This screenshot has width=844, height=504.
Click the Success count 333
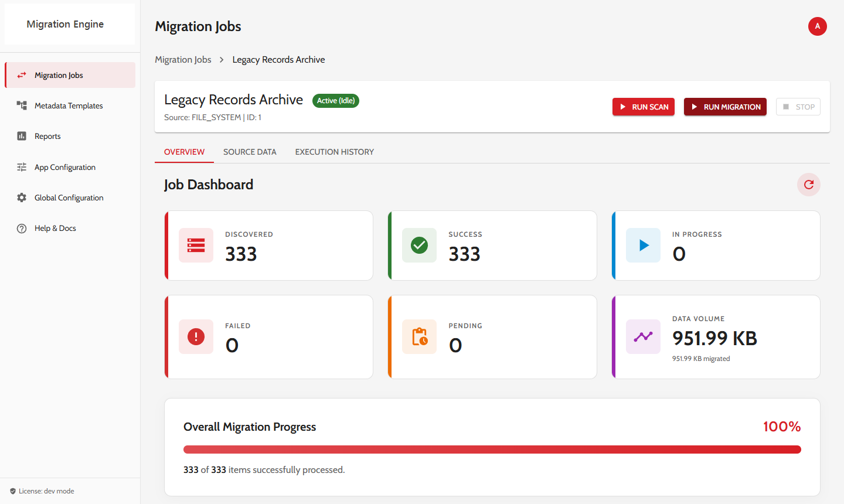(x=464, y=254)
